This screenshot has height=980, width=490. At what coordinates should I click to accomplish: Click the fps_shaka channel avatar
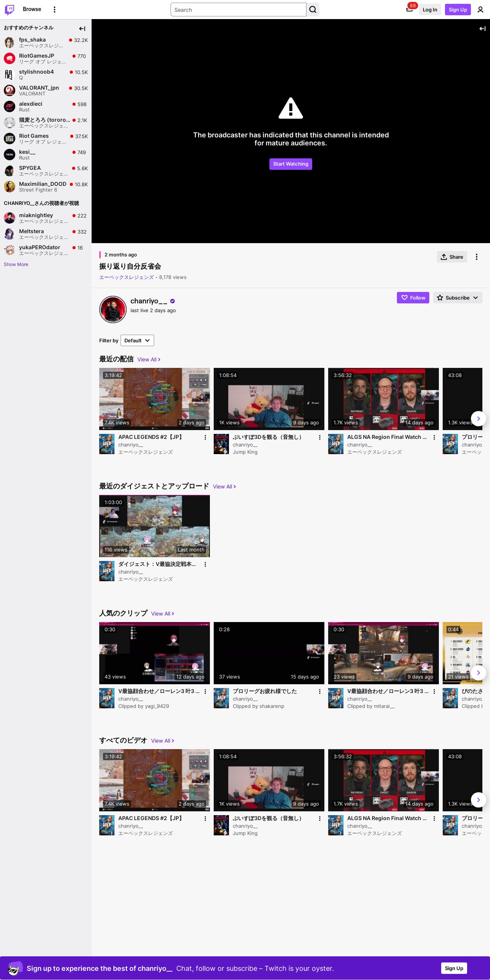pos(10,42)
